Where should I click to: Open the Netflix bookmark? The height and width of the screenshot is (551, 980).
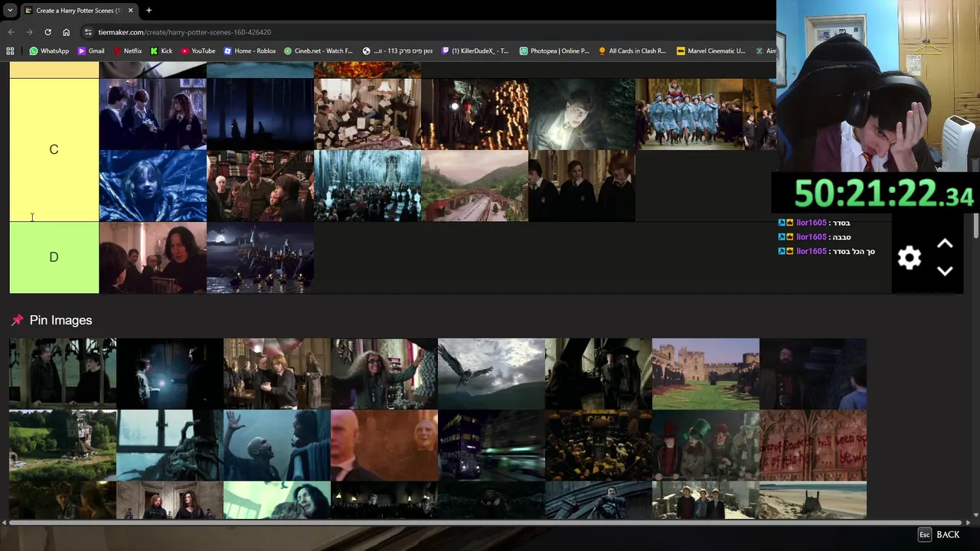pyautogui.click(x=126, y=51)
